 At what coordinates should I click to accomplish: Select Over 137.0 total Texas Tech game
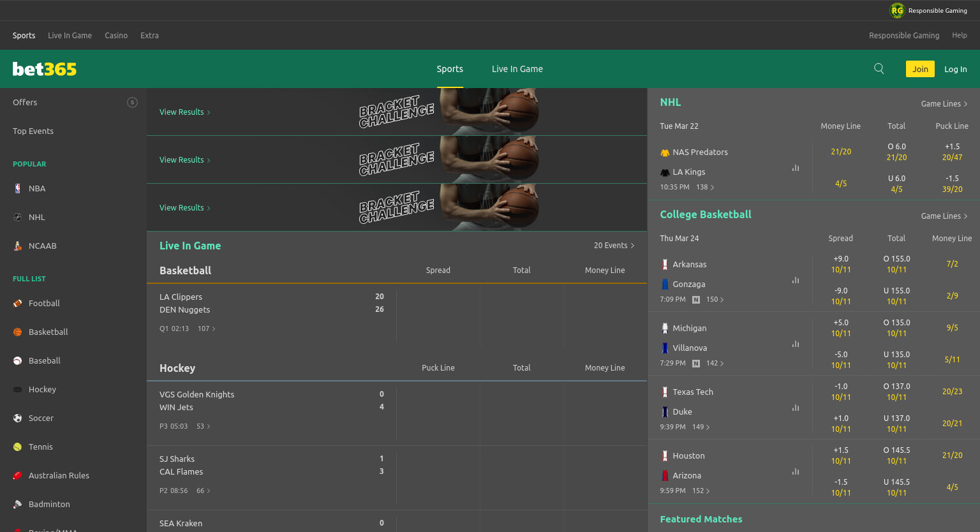[896, 392]
